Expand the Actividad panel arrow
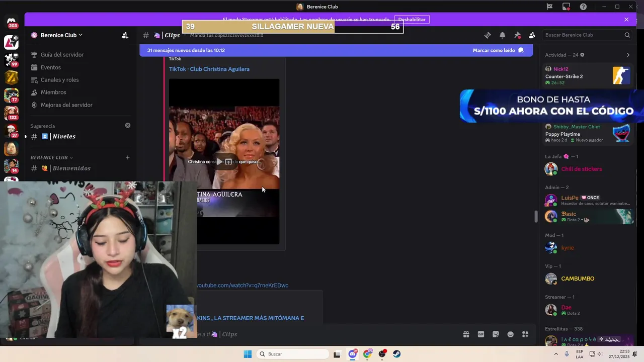 (628, 55)
